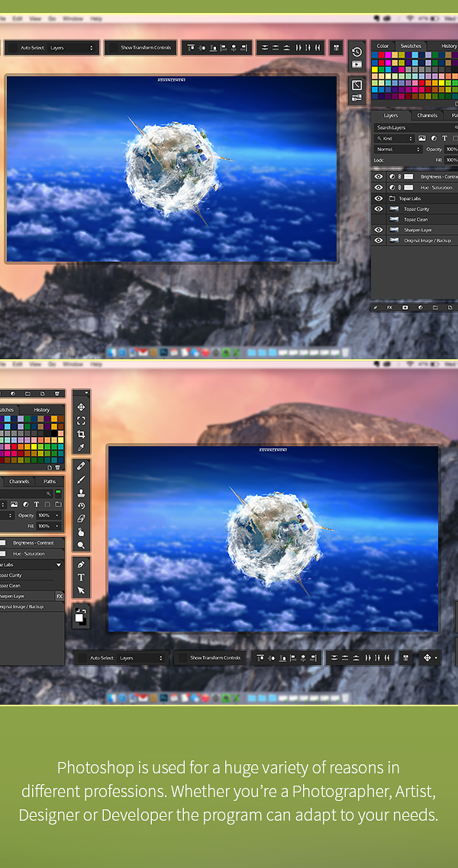Click Opacity 100% field in upper Layers panel
Screen dimensions: 458x868
451,149
